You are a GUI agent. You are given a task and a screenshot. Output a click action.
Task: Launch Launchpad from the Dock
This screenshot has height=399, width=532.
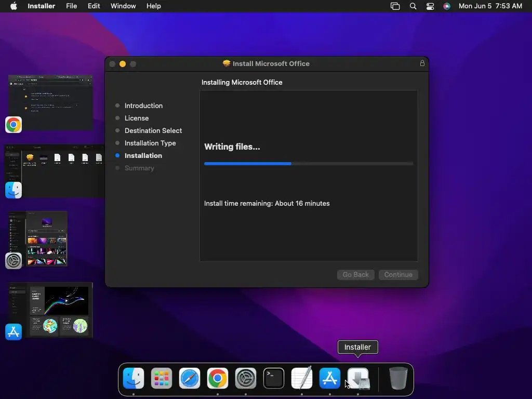point(162,378)
